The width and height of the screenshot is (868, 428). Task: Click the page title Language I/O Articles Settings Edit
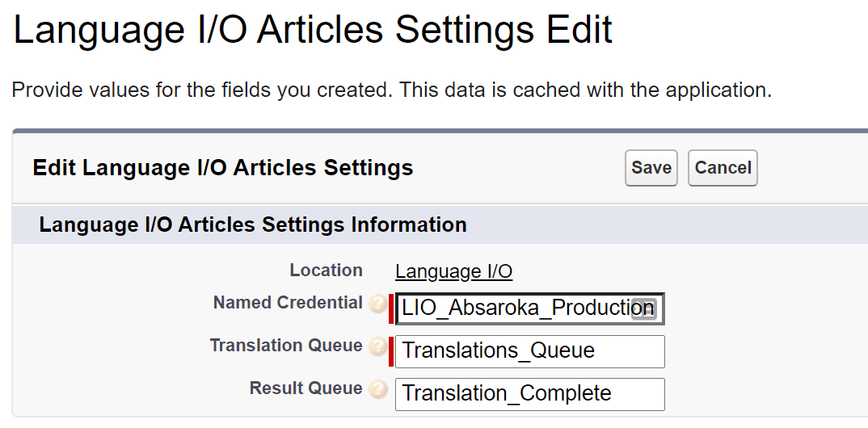tap(313, 31)
